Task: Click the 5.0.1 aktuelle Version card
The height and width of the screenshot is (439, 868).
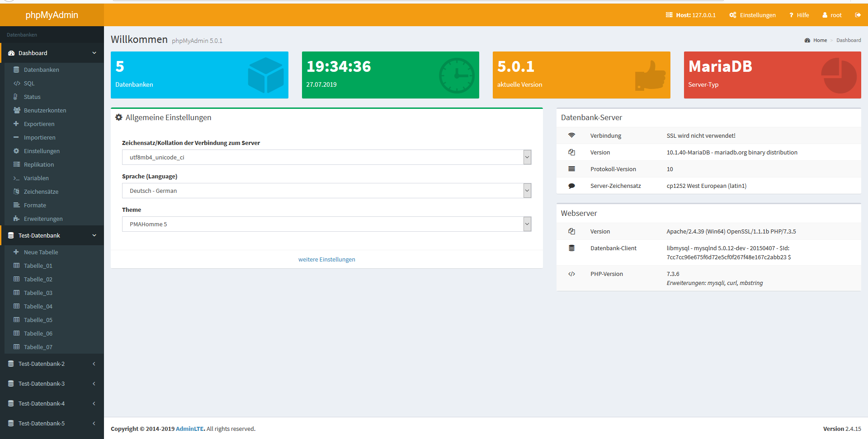Action: coord(581,75)
